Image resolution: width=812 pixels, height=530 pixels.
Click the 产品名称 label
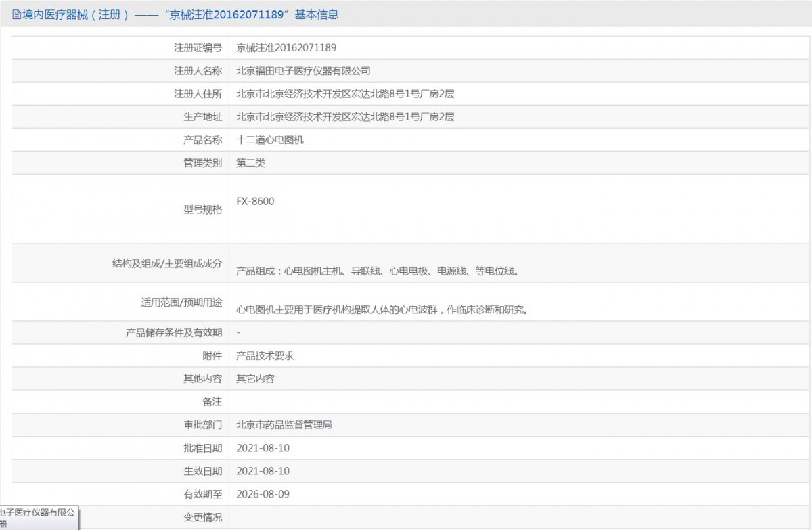[202, 140]
